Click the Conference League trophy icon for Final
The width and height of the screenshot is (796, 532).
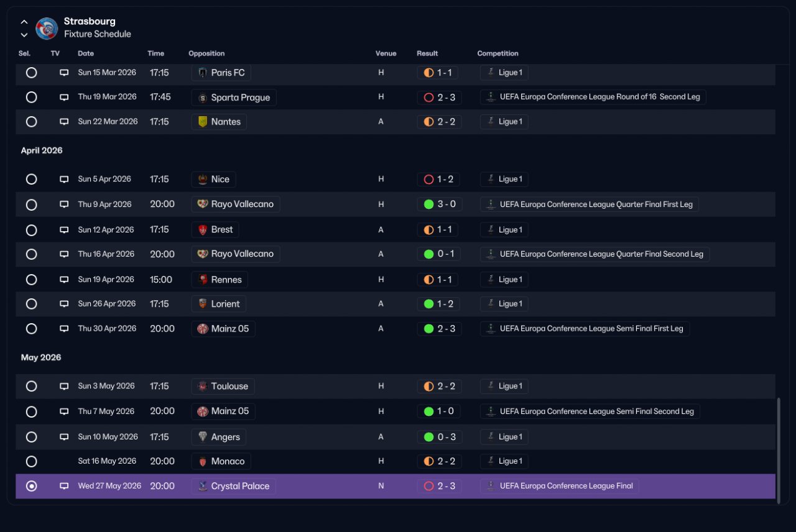point(491,486)
